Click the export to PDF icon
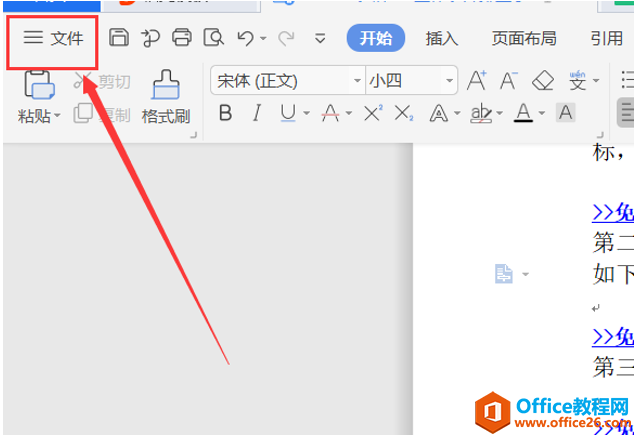Image resolution: width=638 pixels, height=440 pixels. coord(151,38)
